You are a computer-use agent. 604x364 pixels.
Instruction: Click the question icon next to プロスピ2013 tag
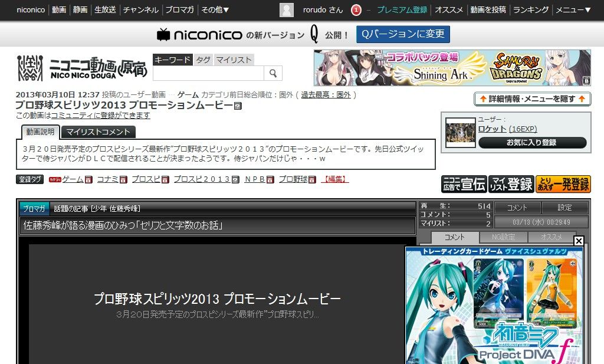(x=235, y=179)
